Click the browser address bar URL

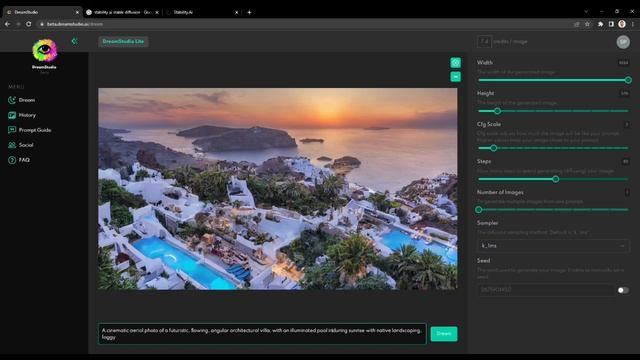pyautogui.click(x=75, y=24)
